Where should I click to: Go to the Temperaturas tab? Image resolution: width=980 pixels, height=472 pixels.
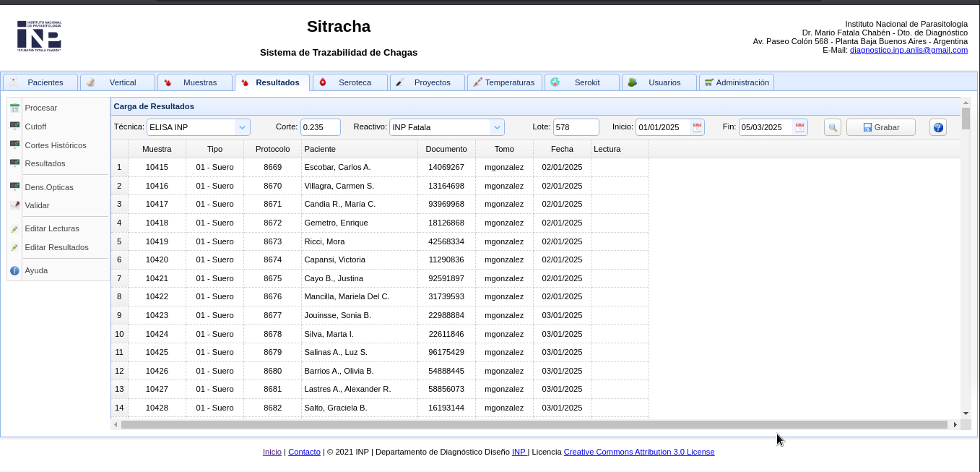[x=505, y=82]
